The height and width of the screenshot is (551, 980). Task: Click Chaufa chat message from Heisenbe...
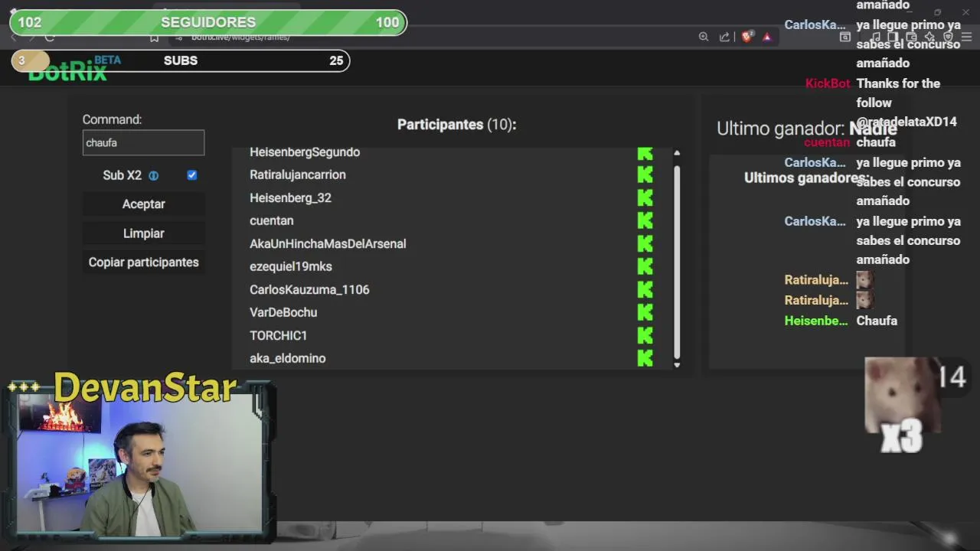tap(877, 321)
